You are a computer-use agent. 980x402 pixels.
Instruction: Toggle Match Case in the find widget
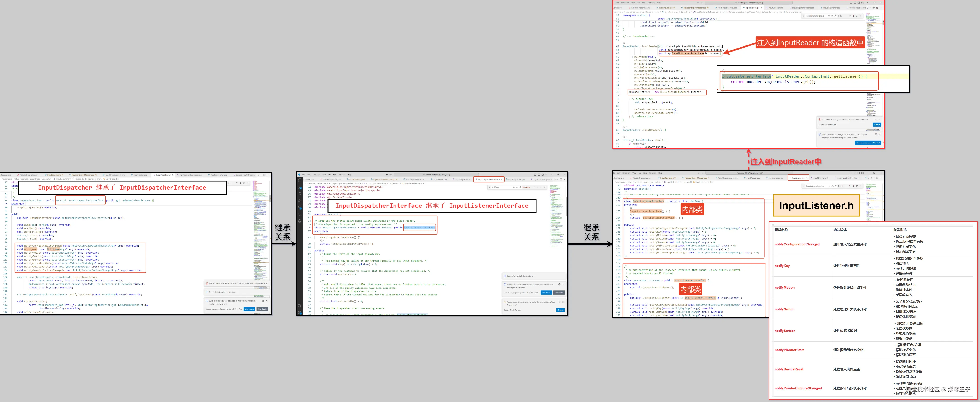tap(514, 187)
